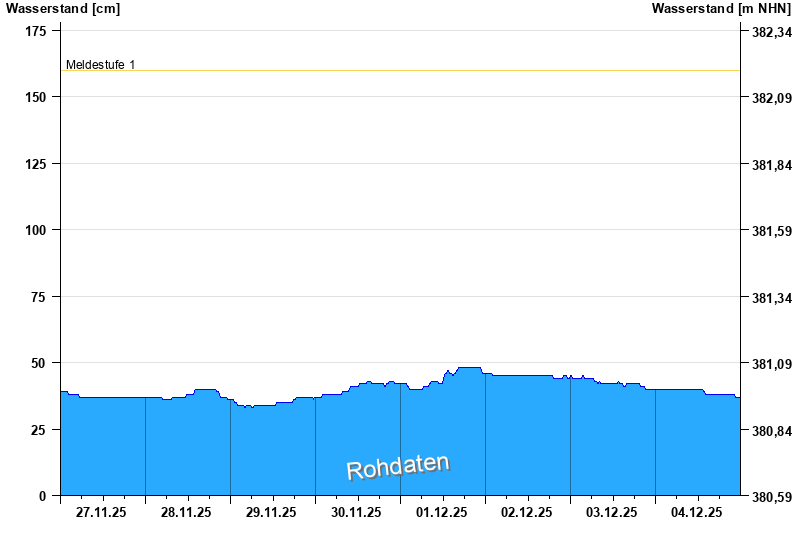Click the Wasserstand [m NHN] axis title
This screenshot has width=800, height=550.
pyautogui.click(x=721, y=9)
